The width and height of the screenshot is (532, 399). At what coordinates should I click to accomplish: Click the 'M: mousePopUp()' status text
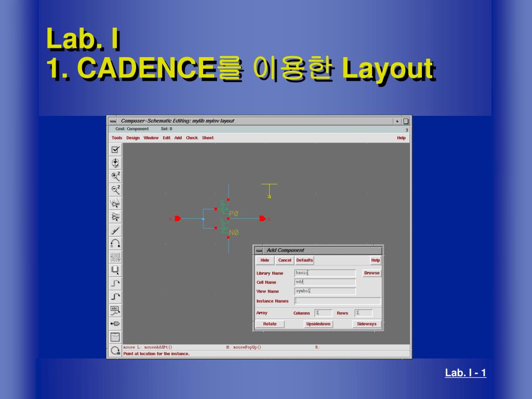244,347
